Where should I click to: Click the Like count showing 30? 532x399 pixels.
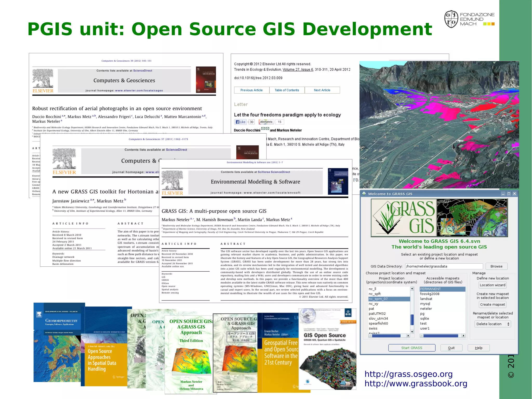(251, 122)
